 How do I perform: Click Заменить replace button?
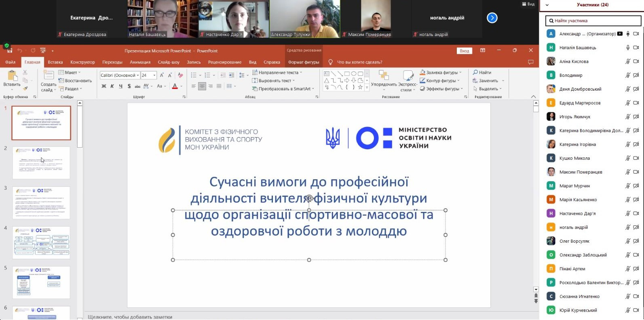[x=485, y=81]
